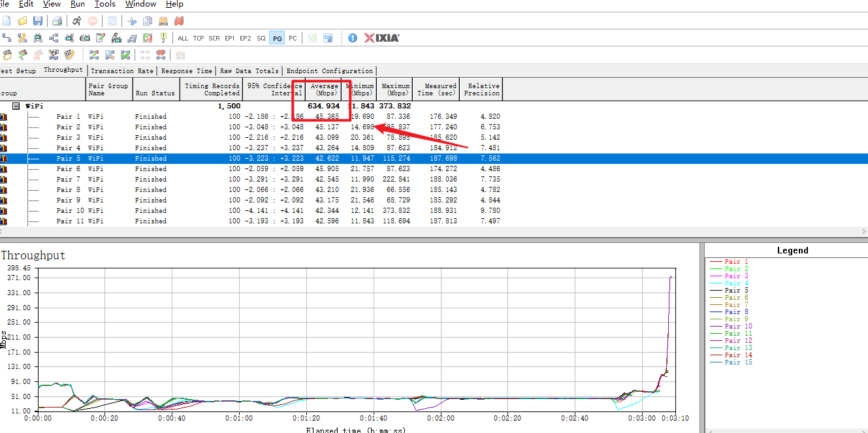
Task: Toggle the ALL columns view button
Action: [183, 39]
